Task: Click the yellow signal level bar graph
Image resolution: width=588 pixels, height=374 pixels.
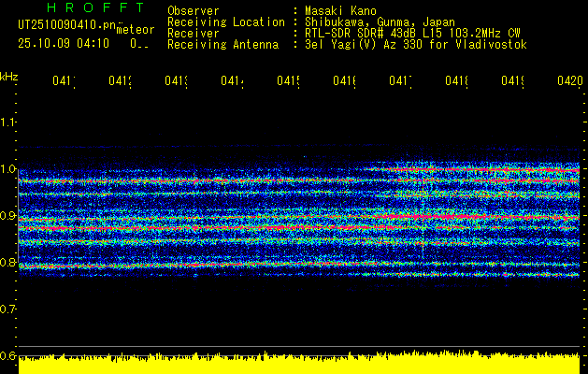Action: point(299,365)
